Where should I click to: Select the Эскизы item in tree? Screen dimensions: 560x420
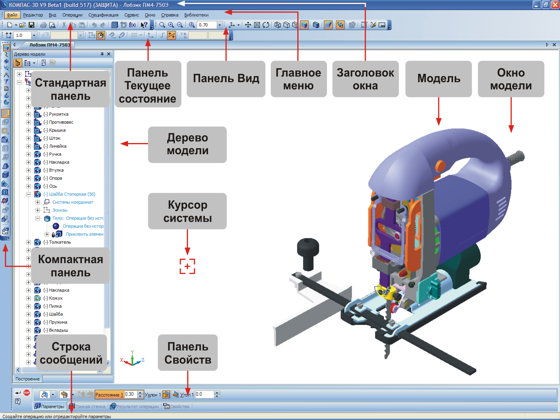coord(60,210)
